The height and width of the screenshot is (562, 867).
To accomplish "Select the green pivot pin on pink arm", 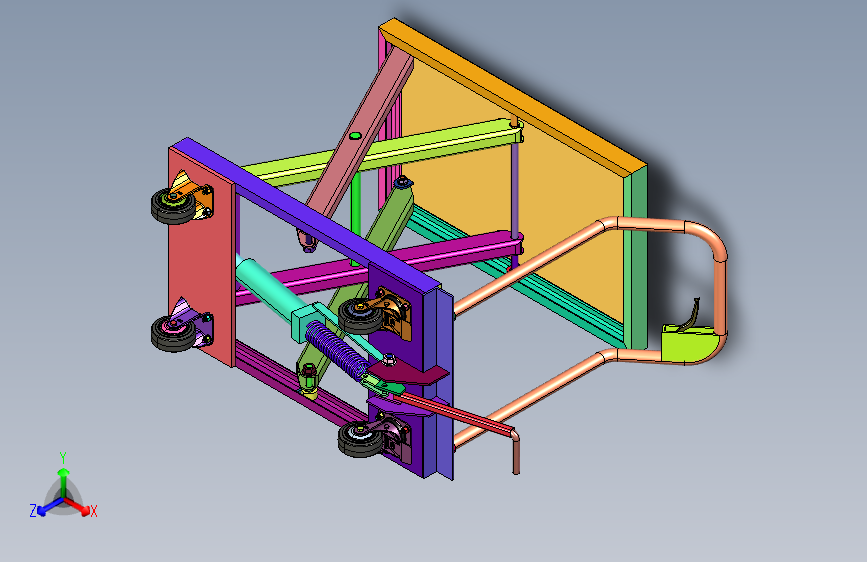I will coord(356,136).
